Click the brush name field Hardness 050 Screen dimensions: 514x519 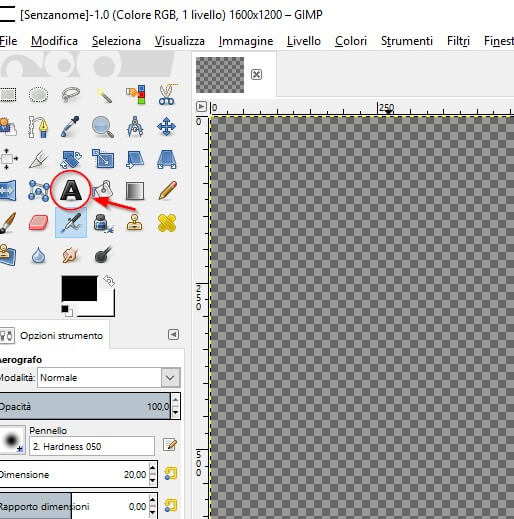click(x=92, y=446)
